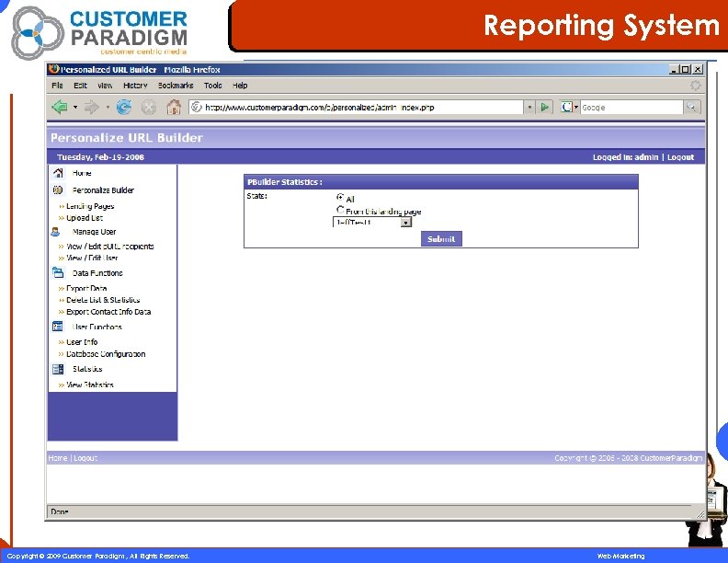
Task: Click the Customer Paradigm logo
Action: click(x=100, y=32)
